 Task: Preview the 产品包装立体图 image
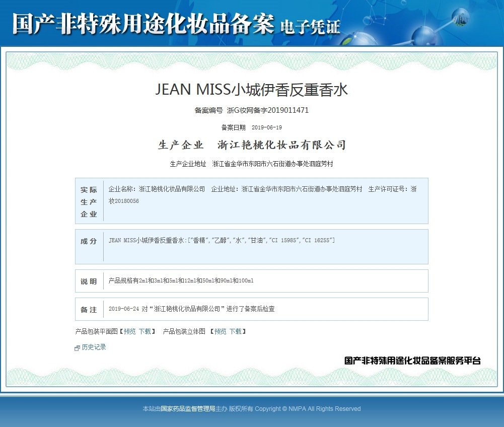tap(220, 331)
